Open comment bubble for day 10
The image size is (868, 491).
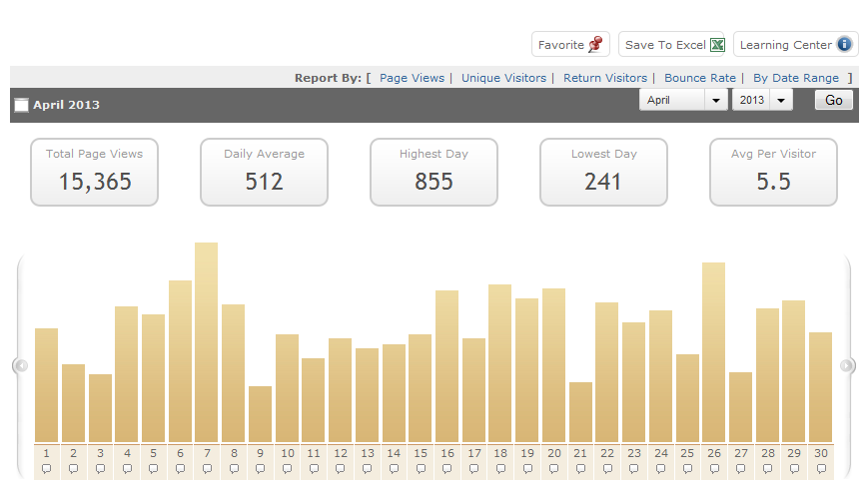tap(287, 469)
